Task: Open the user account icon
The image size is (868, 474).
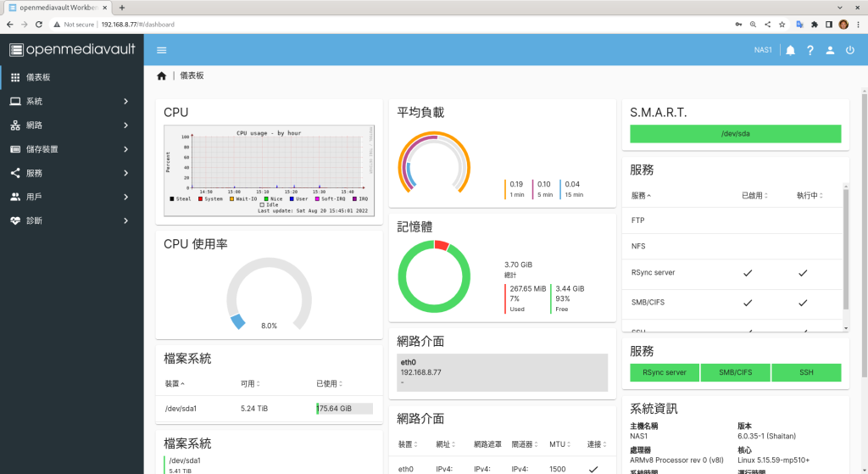Action: [830, 50]
